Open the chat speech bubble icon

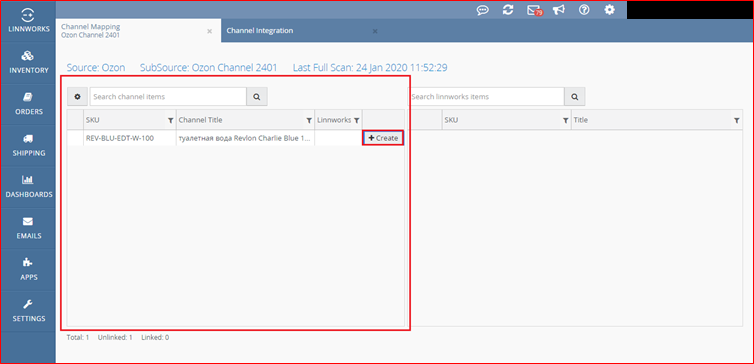pos(483,10)
